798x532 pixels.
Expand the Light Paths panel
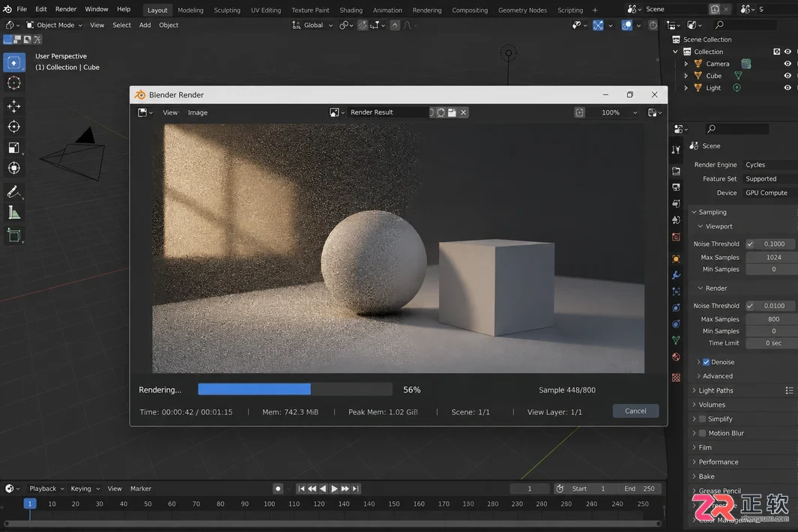(x=716, y=390)
